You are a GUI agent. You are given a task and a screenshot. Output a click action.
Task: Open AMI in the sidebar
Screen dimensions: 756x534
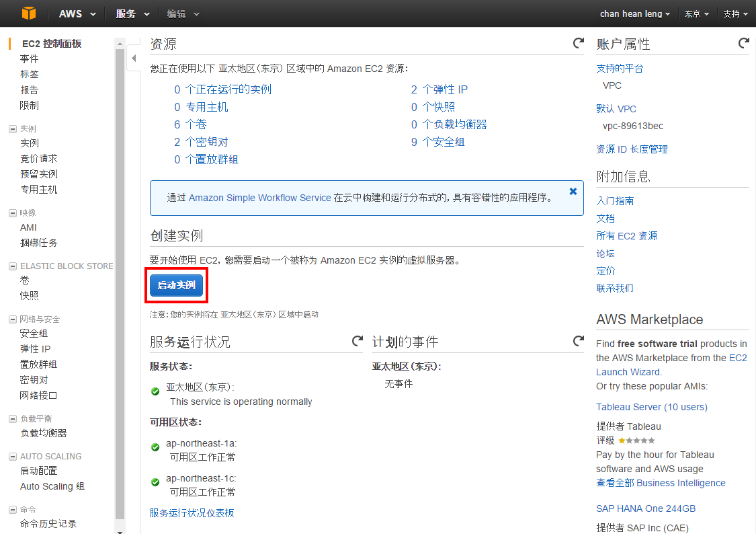pos(28,227)
